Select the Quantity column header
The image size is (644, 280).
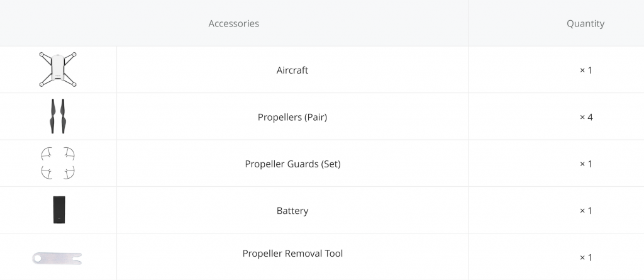586,23
